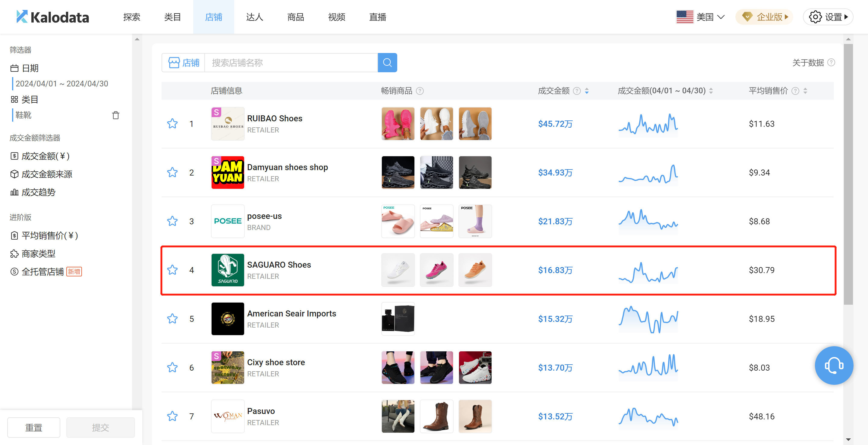The height and width of the screenshot is (445, 868).
Task: Open SAGUARO store logo
Action: 228,270
